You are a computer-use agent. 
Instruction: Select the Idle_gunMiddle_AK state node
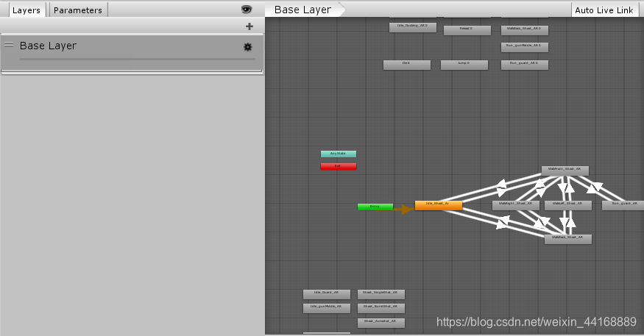pos(327,307)
